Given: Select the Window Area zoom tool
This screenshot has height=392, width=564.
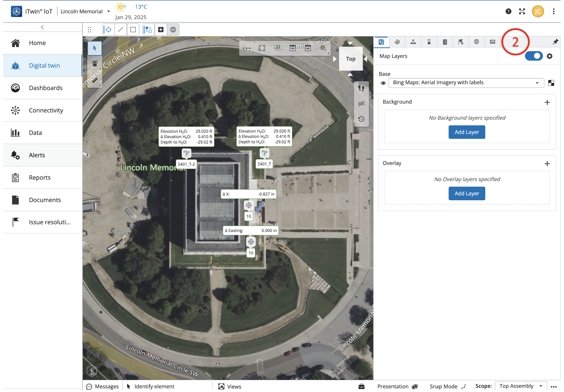Looking at the screenshot, I should 277,48.
